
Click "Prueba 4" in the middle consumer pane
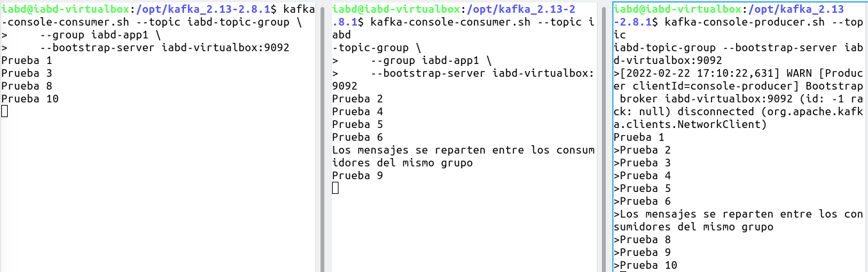[357, 111]
